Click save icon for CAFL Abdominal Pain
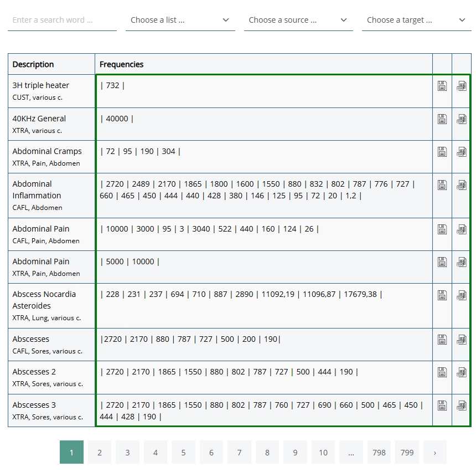Screen dimensions: 476x472 pos(442,229)
